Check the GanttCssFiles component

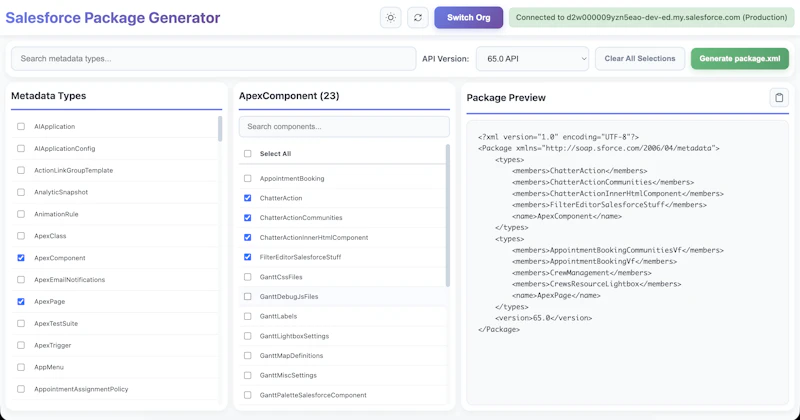coord(247,277)
